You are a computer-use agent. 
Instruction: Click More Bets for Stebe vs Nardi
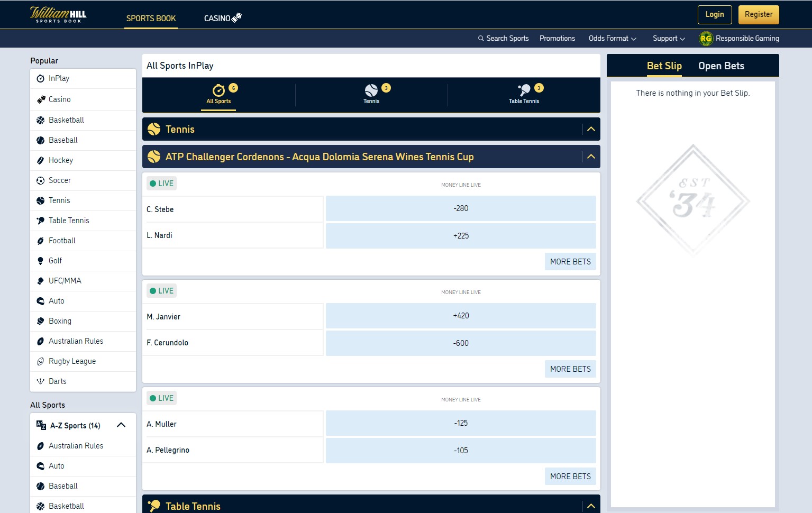pos(570,261)
